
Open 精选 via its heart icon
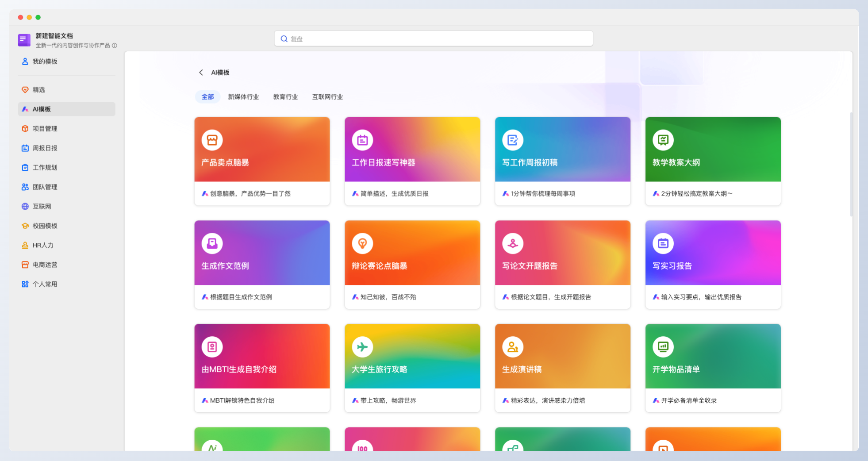pos(25,90)
